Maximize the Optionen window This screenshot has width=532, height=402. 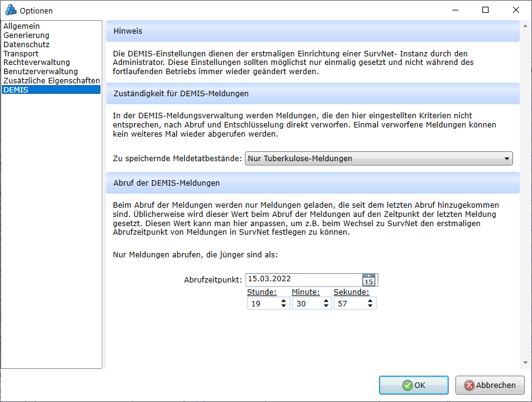tap(485, 10)
